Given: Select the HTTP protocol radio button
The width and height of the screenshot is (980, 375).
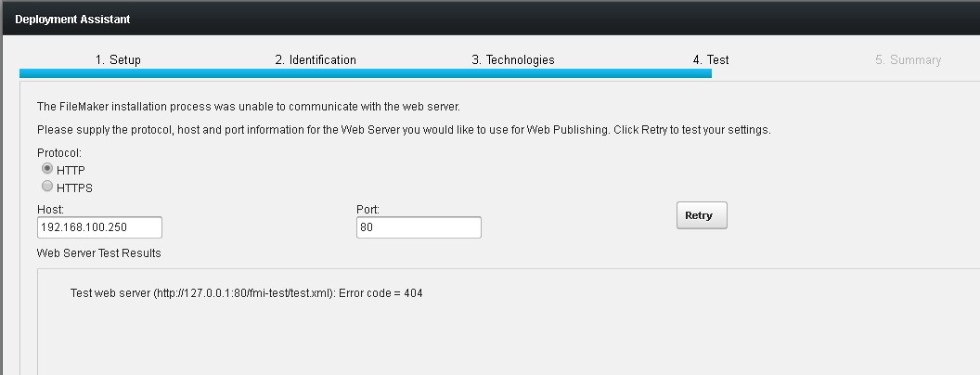Looking at the screenshot, I should point(47,169).
